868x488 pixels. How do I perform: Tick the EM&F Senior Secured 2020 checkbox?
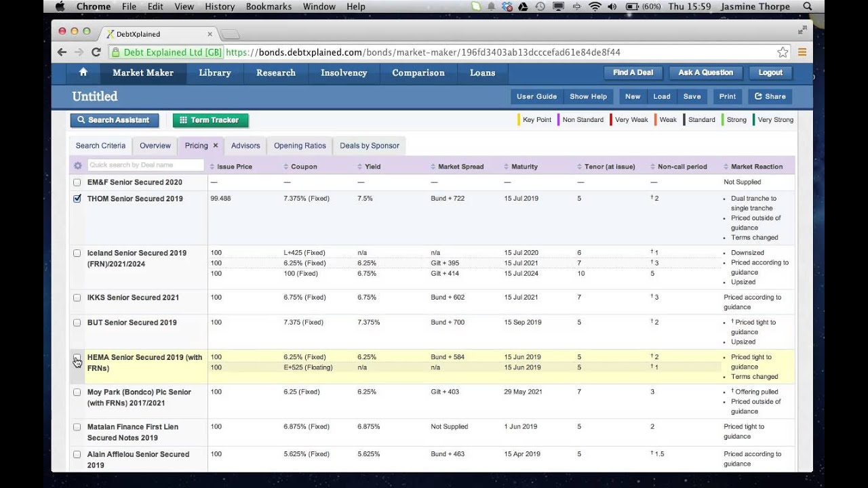pos(77,182)
